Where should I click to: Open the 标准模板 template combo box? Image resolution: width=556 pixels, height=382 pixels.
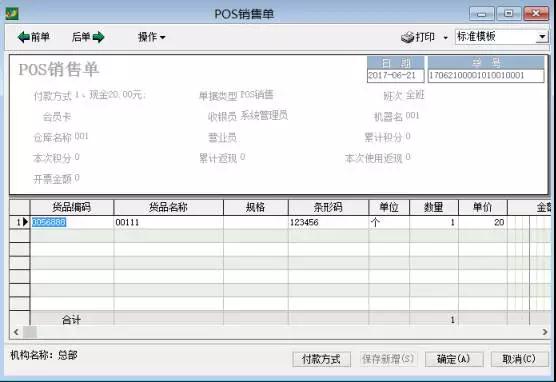tap(501, 37)
